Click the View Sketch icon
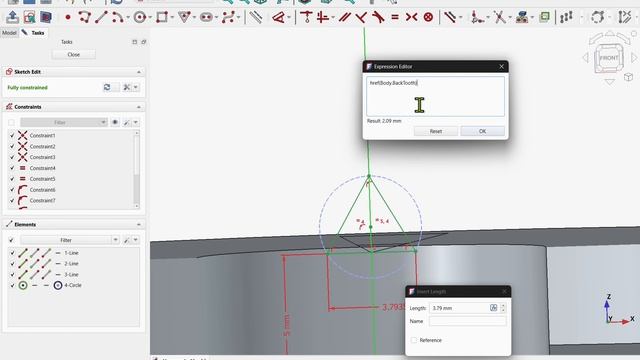The width and height of the screenshot is (640, 360). tap(29, 17)
